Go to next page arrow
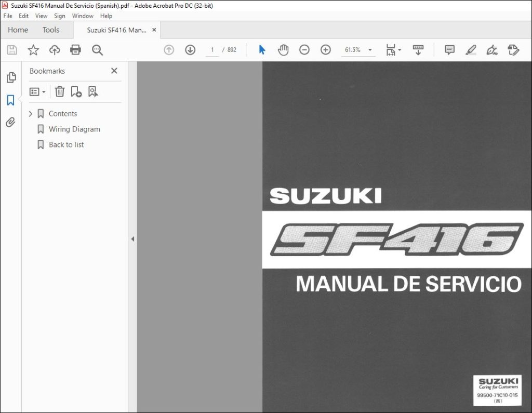 coord(190,50)
